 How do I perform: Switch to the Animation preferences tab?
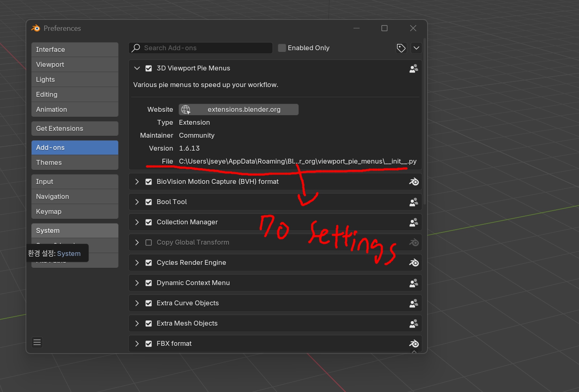(x=75, y=109)
